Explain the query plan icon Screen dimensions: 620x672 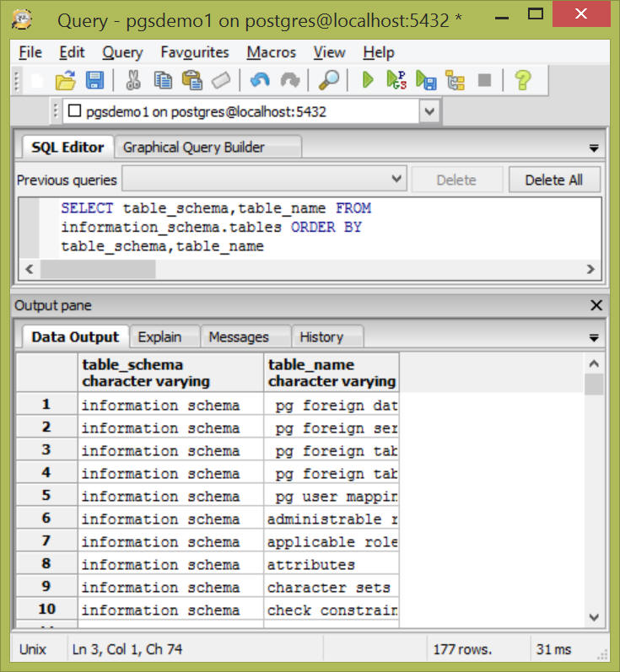pyautogui.click(x=455, y=80)
